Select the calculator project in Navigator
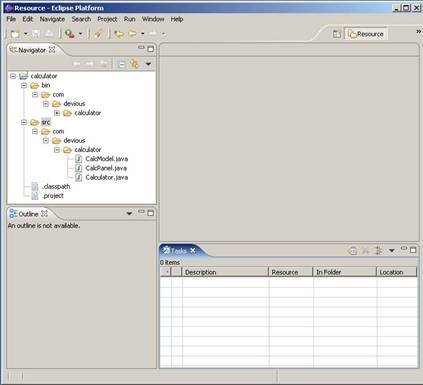 (x=44, y=76)
